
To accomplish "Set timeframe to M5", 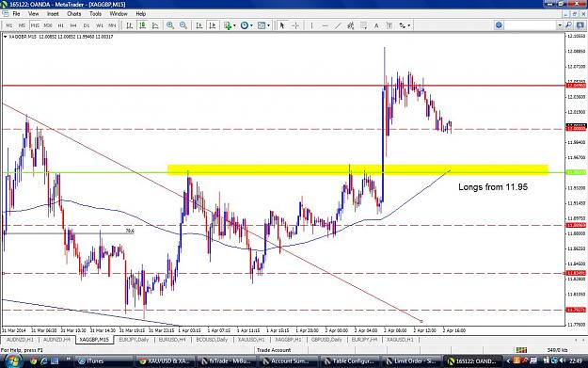I will (x=22, y=25).
